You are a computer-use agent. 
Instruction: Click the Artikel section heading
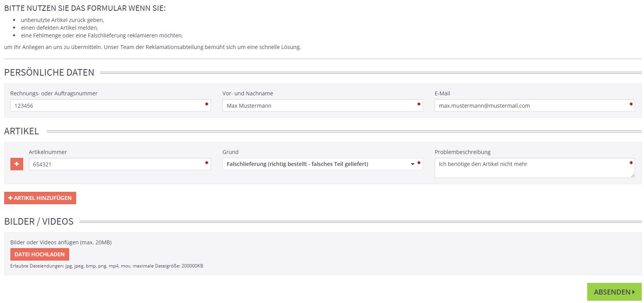22,131
